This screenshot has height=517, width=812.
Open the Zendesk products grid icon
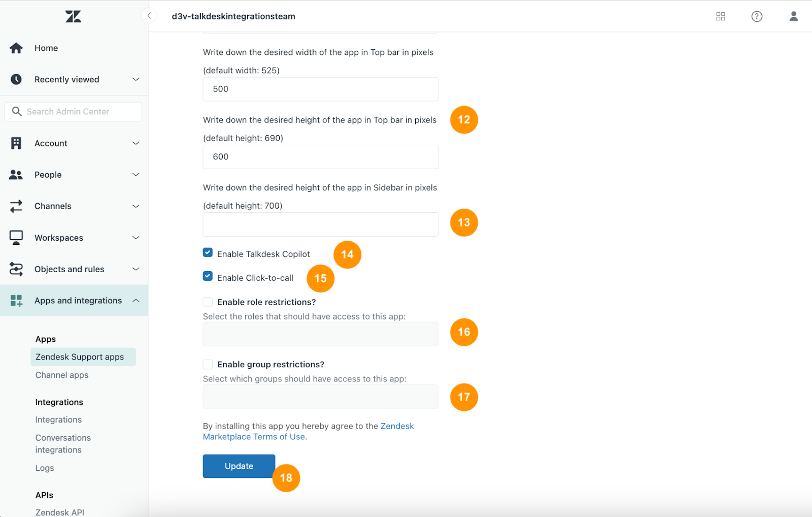[x=721, y=16]
